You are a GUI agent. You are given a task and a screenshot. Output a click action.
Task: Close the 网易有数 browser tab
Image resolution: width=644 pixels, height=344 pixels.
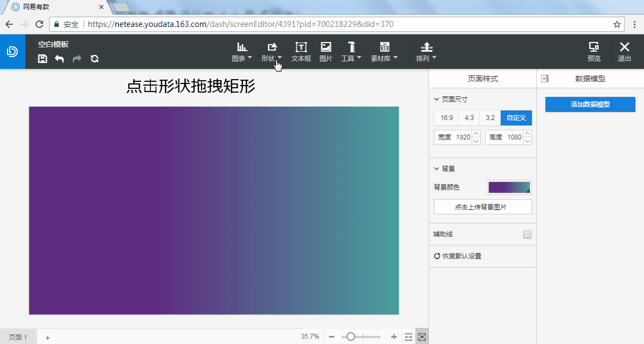[101, 7]
